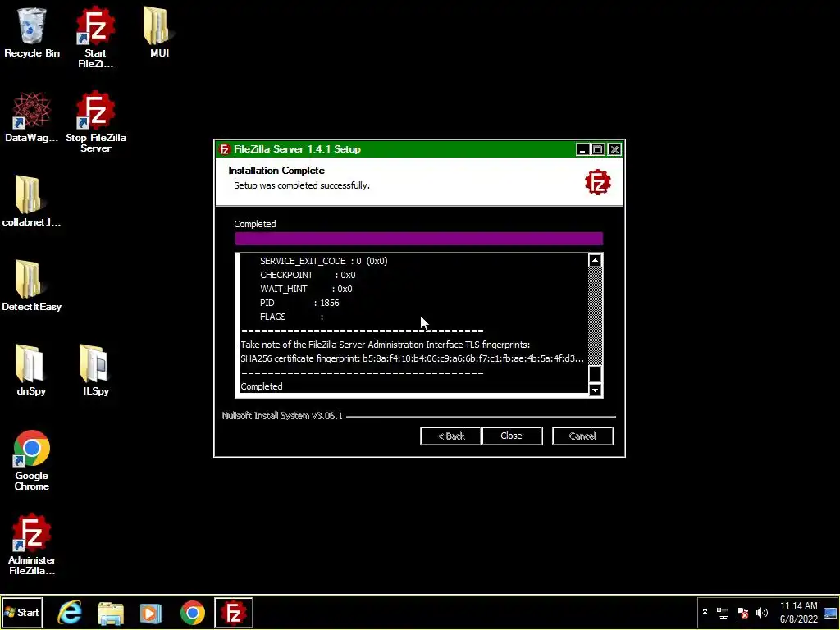This screenshot has height=630, width=840.
Task: Select the dnSpy folder icon
Action: pos(32,370)
